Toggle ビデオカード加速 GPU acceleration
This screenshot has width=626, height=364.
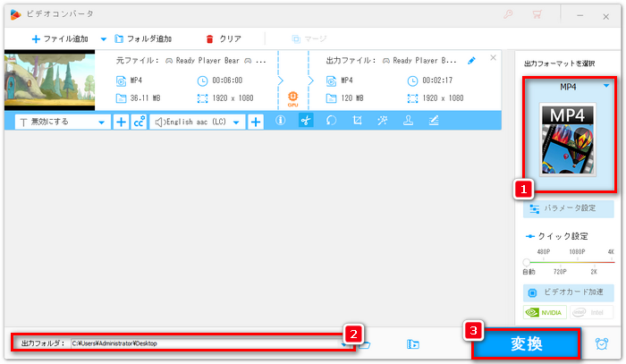pyautogui.click(x=569, y=292)
